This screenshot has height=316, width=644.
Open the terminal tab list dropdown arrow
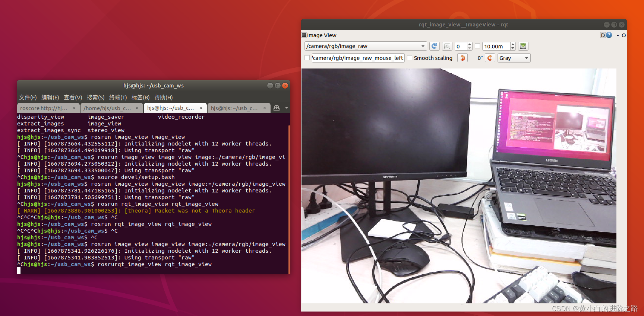click(x=287, y=108)
